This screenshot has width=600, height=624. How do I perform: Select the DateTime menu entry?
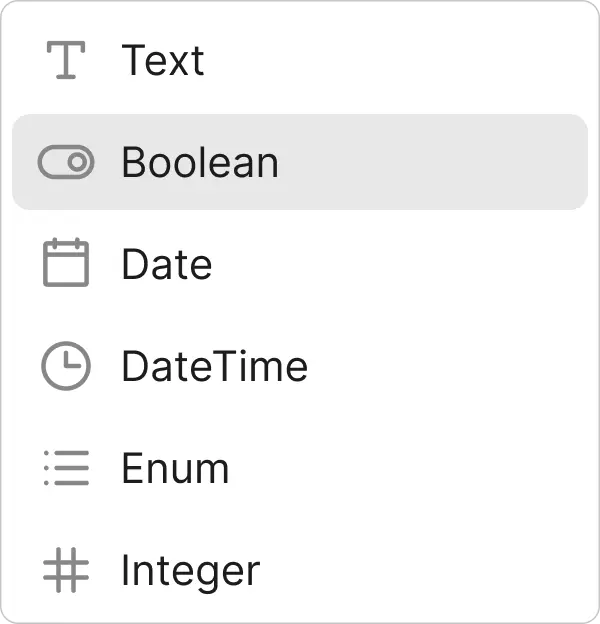pyautogui.click(x=300, y=366)
